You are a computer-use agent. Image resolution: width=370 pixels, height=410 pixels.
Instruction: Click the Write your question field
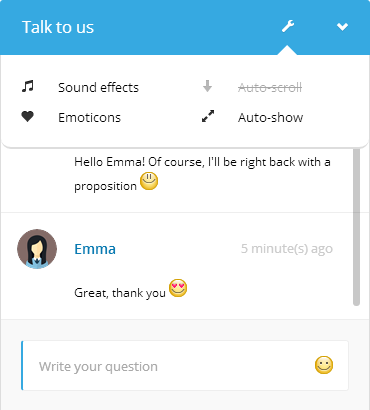click(x=185, y=365)
